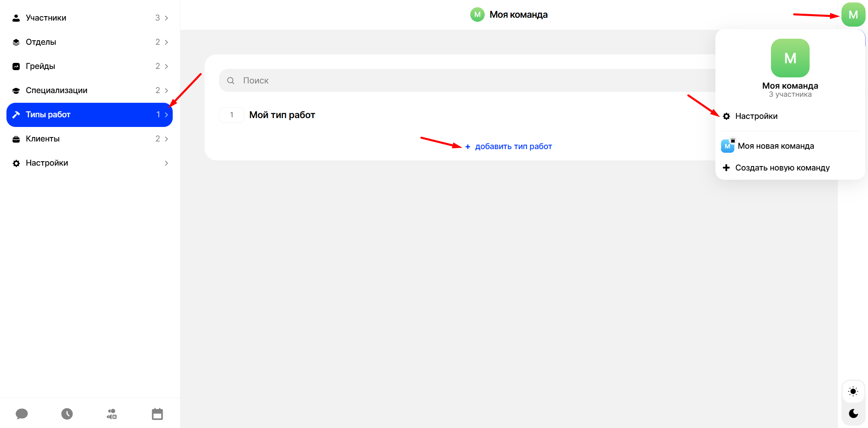
Task: Click the green M avatar in top-right corner
Action: (x=853, y=15)
